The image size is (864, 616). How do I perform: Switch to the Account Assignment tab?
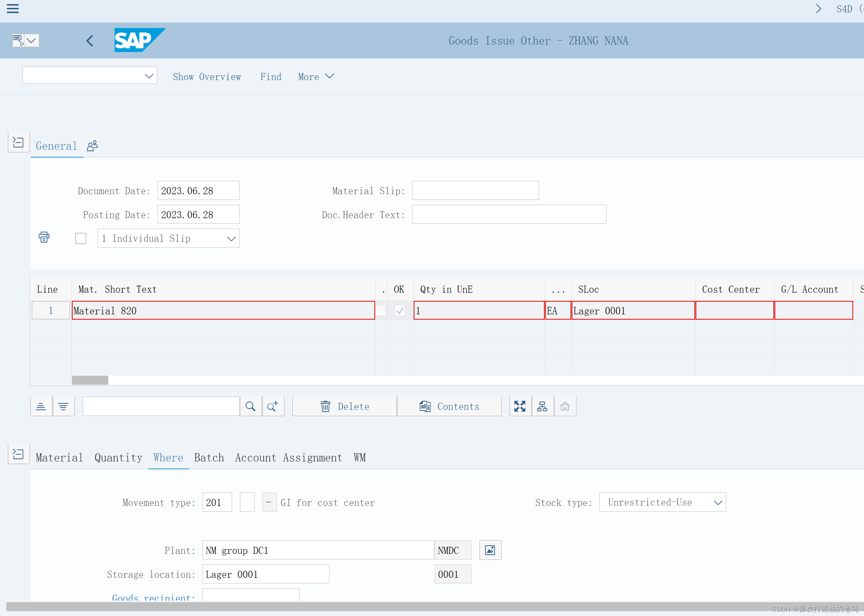click(288, 457)
